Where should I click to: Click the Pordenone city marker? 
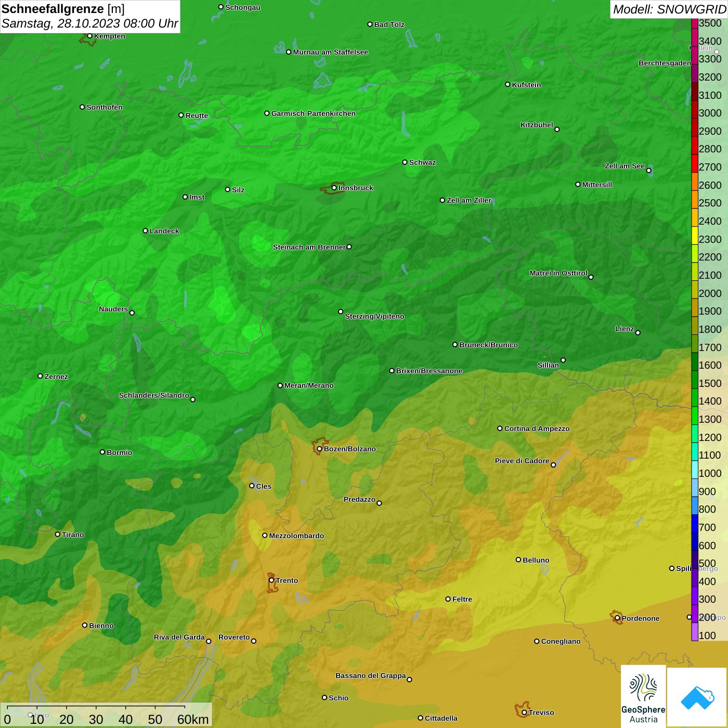(x=617, y=618)
